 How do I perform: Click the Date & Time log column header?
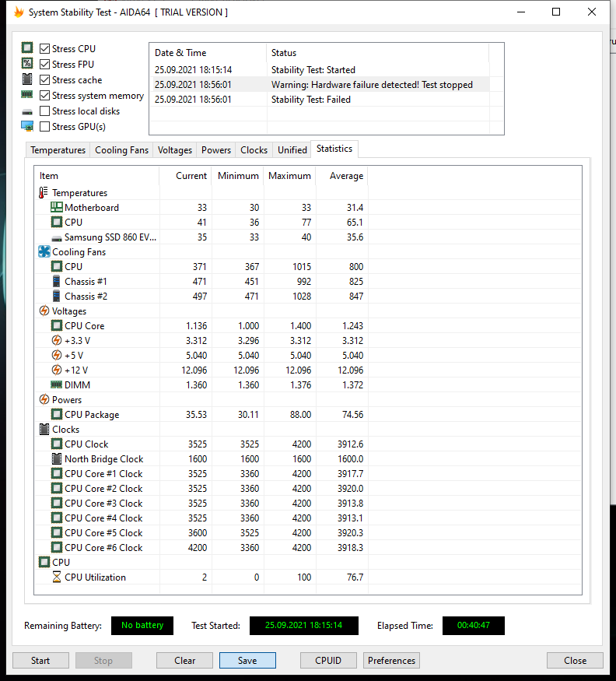pyautogui.click(x=208, y=53)
